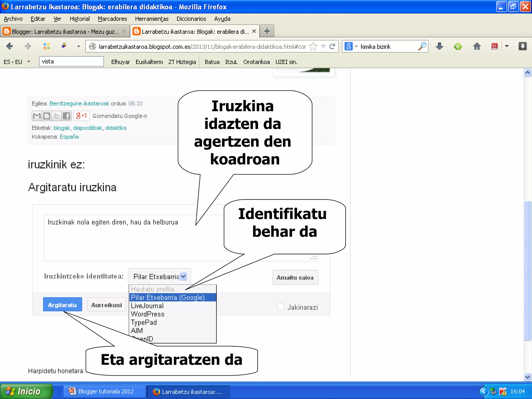532x399 pixels.
Task: Share the post on Facebook icon
Action: [66, 116]
